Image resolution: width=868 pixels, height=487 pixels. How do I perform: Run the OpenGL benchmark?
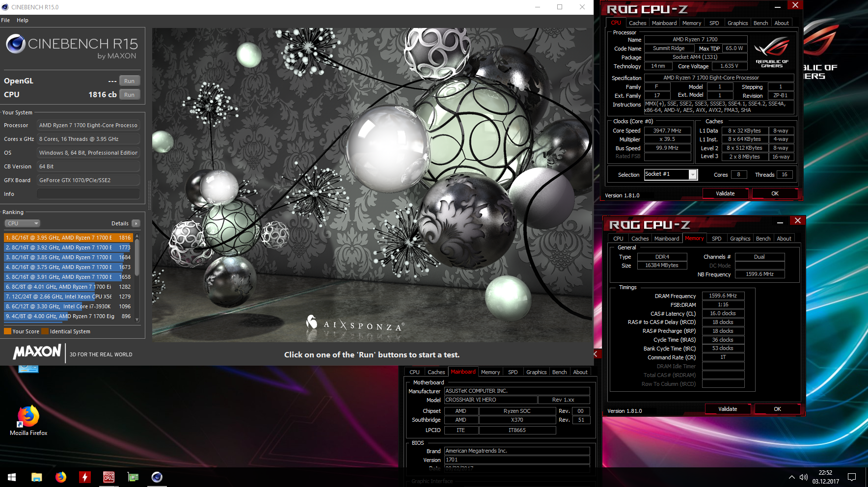coord(129,81)
